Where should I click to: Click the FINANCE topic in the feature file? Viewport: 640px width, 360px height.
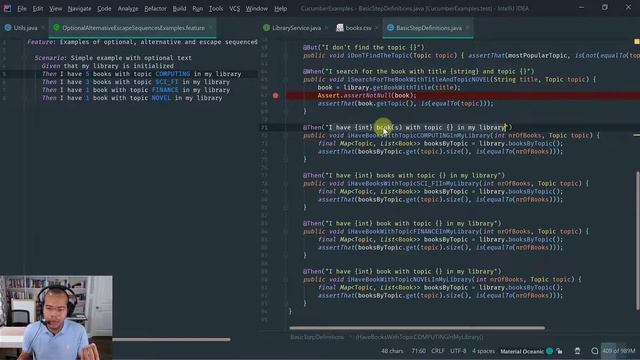coord(165,90)
